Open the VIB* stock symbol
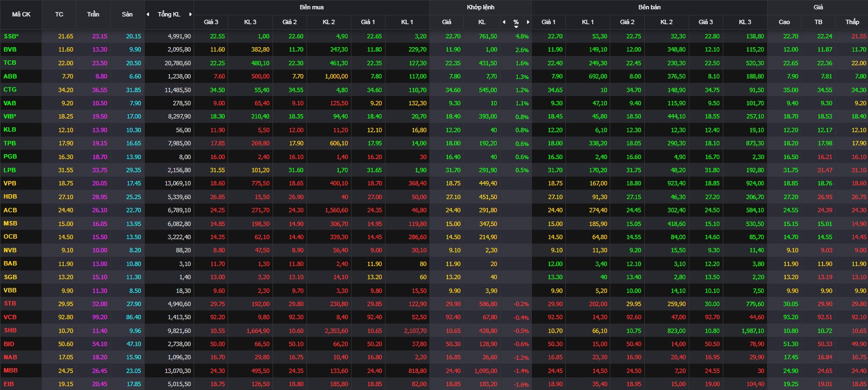868x390 pixels. click(10, 116)
